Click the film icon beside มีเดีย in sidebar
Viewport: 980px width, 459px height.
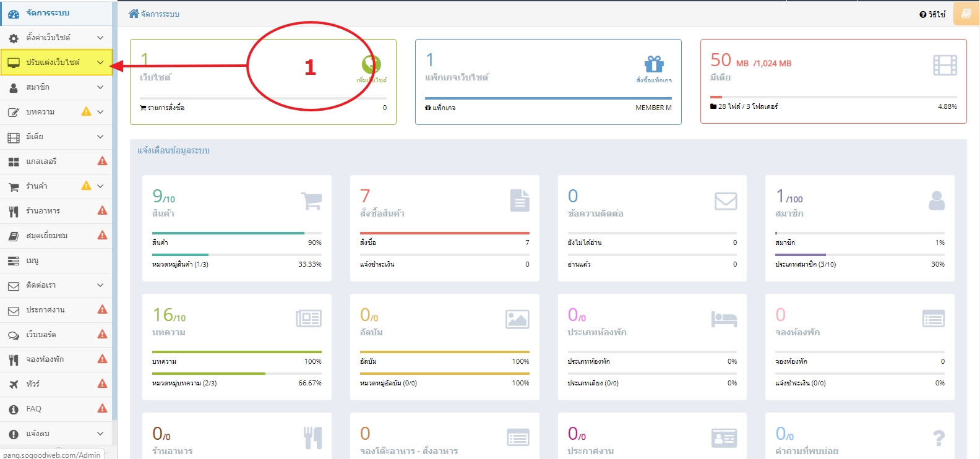[x=14, y=137]
